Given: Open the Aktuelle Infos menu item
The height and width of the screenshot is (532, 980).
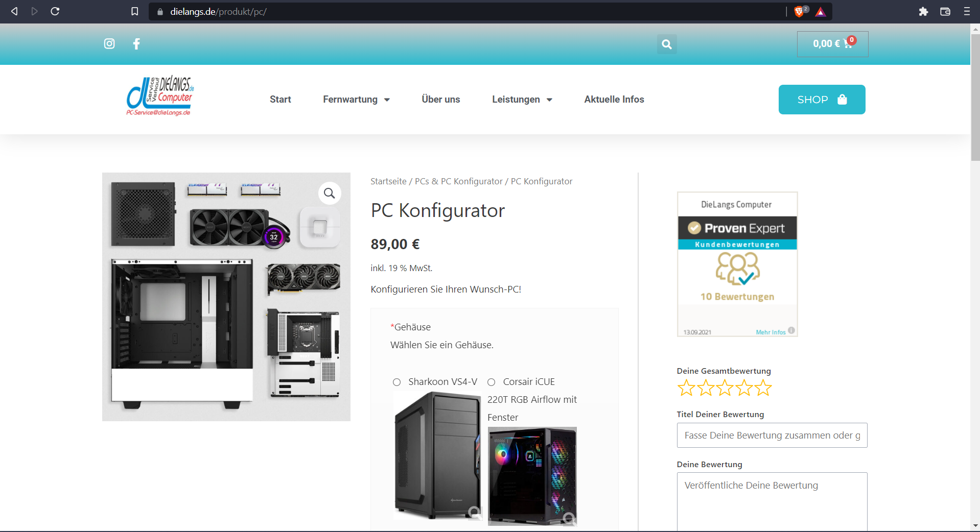Looking at the screenshot, I should pos(614,100).
